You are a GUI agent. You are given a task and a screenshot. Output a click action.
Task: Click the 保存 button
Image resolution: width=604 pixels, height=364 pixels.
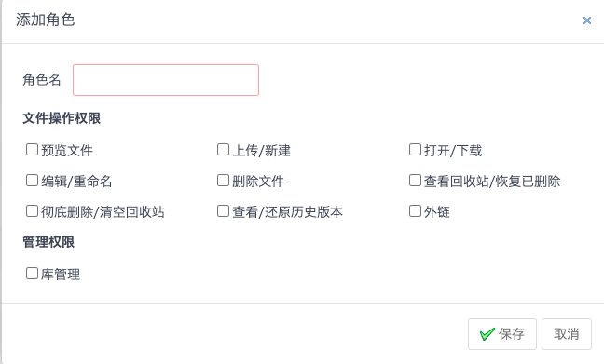(x=502, y=334)
